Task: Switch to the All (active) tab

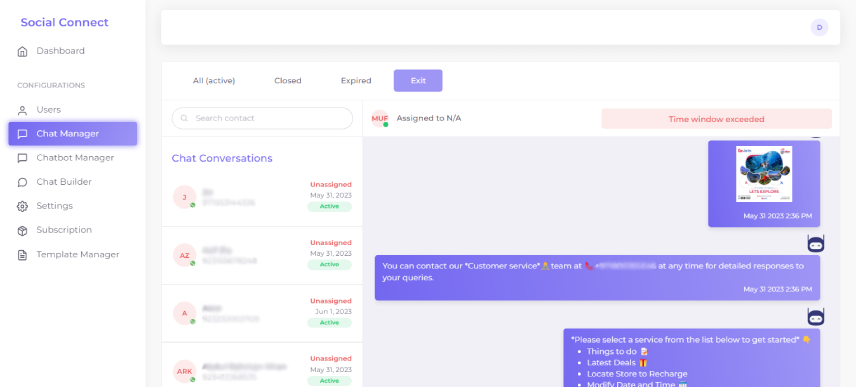Action: pyautogui.click(x=214, y=81)
